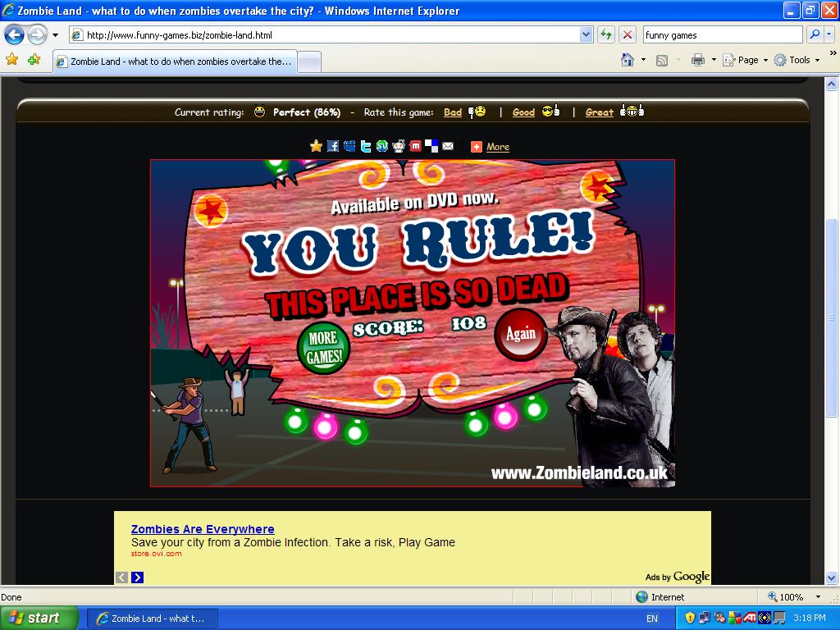The image size is (840, 630).
Task: Click the Print icon in toolbar
Action: pyautogui.click(x=697, y=60)
